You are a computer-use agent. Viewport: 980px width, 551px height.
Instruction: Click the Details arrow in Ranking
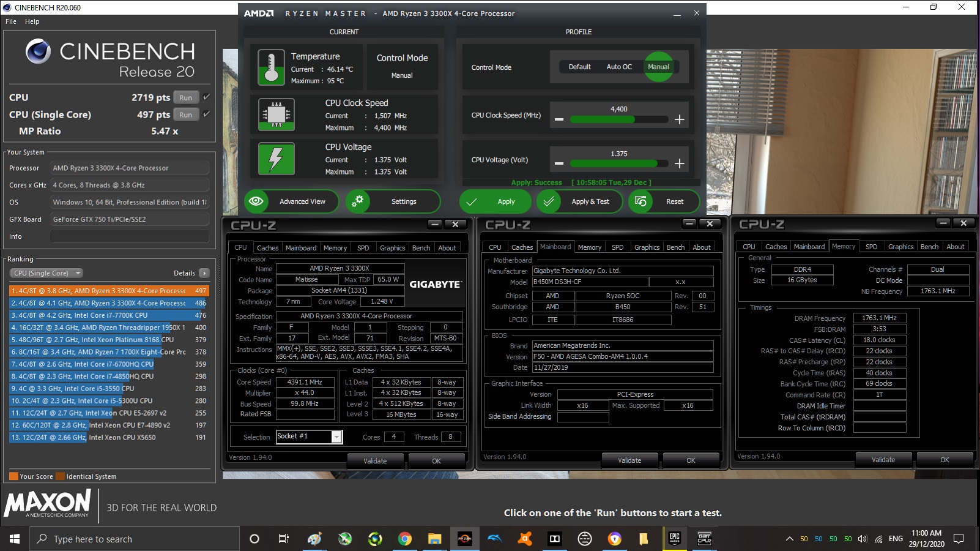(204, 273)
